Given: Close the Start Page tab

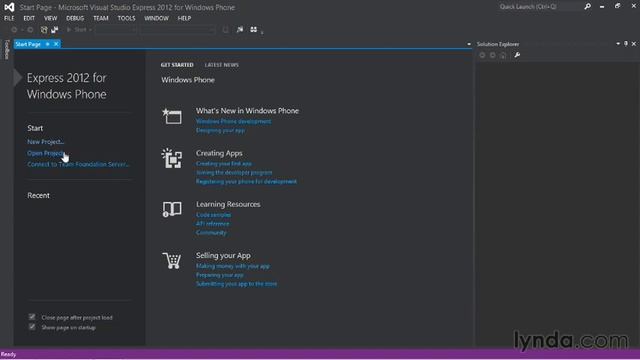Looking at the screenshot, I should click(56, 44).
